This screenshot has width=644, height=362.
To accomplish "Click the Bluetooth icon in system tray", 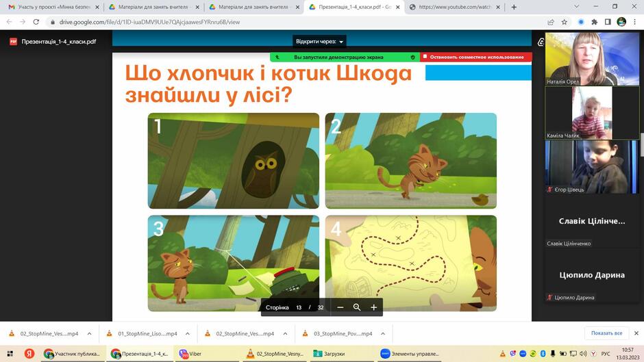I will pyautogui.click(x=543, y=353).
